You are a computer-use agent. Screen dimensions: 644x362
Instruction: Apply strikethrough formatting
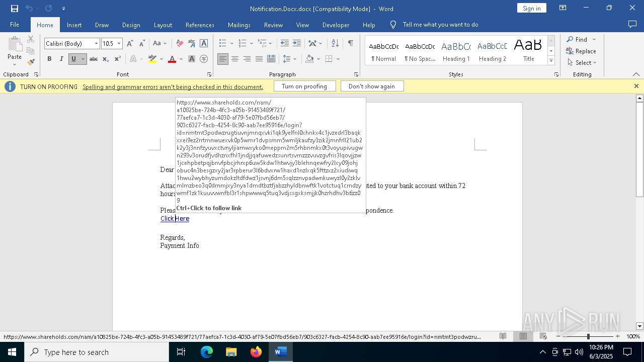pyautogui.click(x=94, y=59)
